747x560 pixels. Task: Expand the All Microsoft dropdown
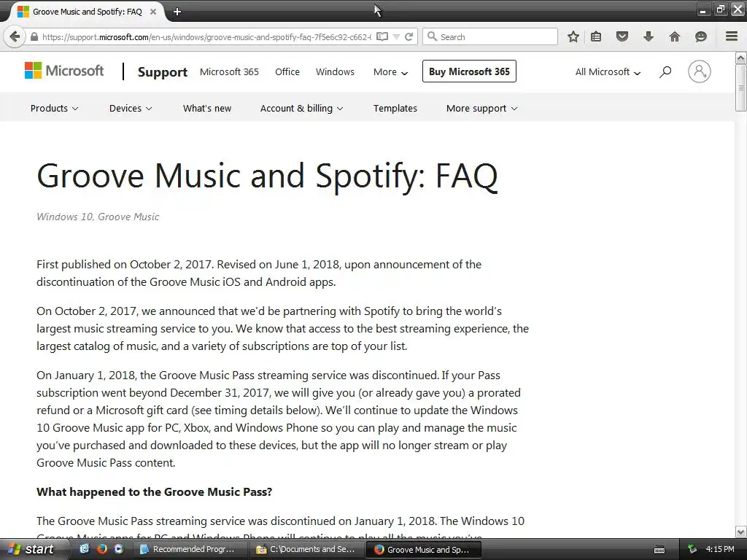tap(608, 72)
